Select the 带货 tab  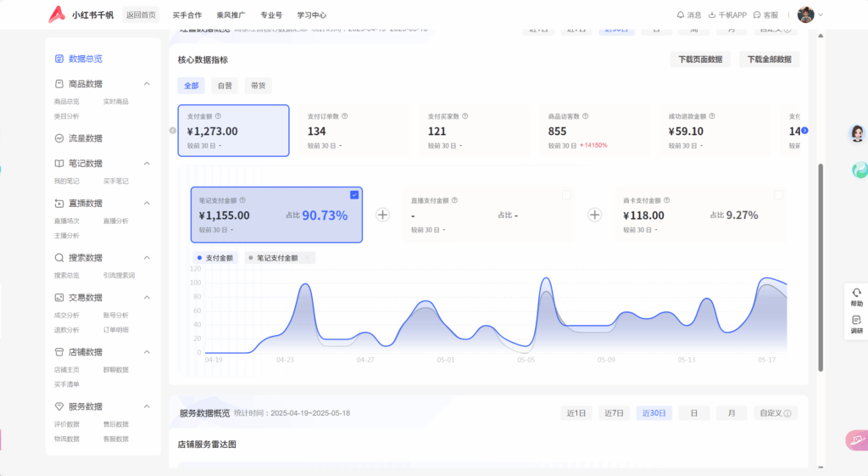tap(259, 86)
